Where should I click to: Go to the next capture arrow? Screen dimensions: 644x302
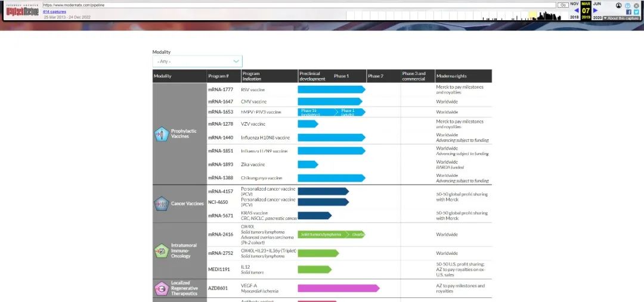pos(595,10)
